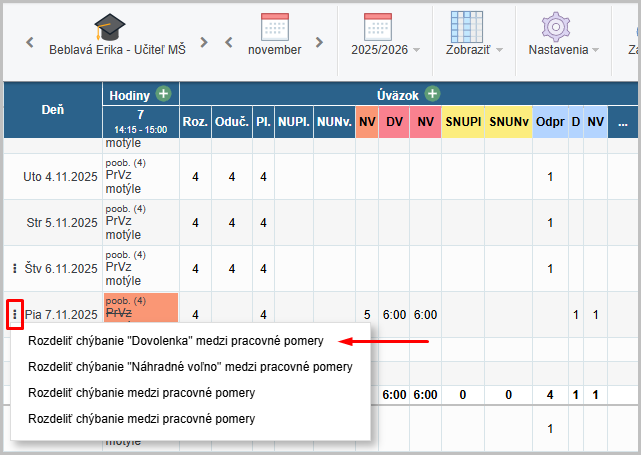Advance to next month after november
Screen dimensions: 641x455
[319, 43]
